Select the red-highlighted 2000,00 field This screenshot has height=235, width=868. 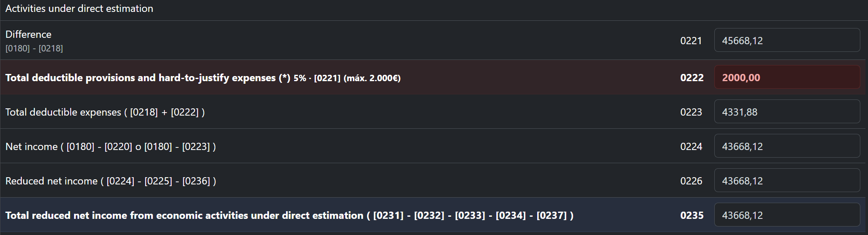(x=787, y=77)
